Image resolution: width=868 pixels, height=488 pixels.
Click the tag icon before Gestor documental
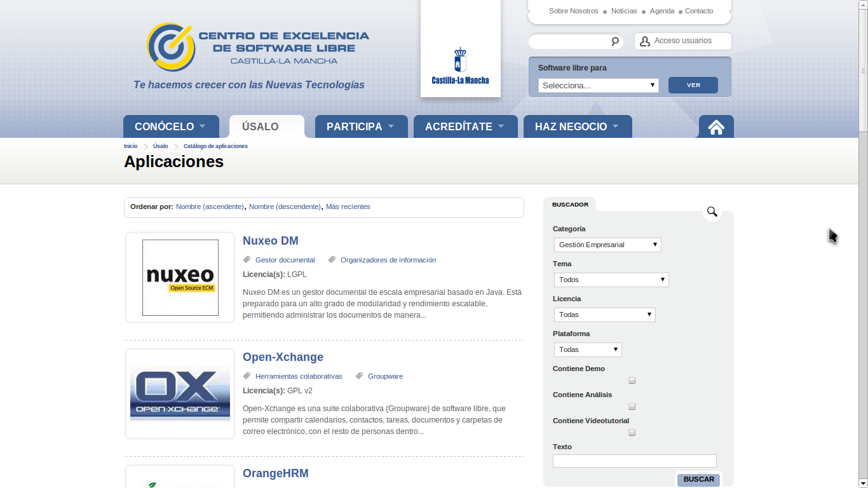[247, 260]
